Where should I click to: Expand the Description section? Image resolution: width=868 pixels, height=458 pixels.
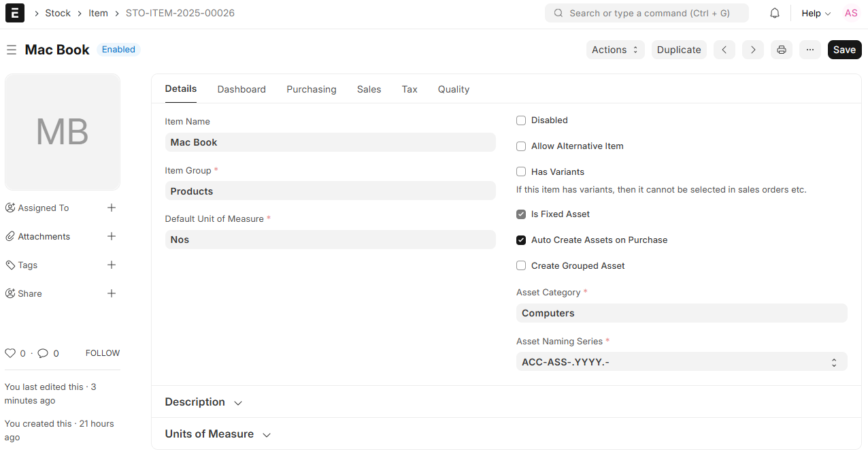203,402
